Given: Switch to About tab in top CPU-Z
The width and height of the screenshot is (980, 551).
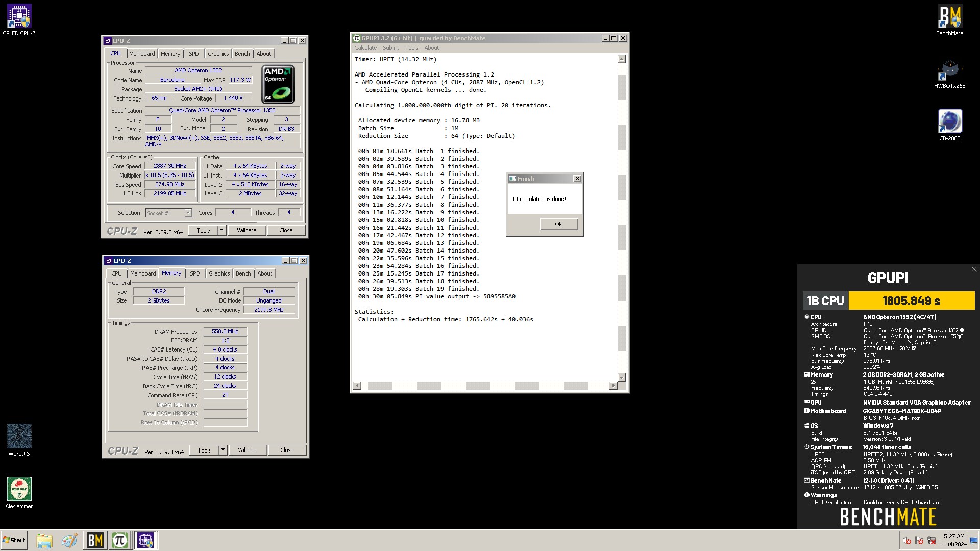Looking at the screenshot, I should point(264,54).
